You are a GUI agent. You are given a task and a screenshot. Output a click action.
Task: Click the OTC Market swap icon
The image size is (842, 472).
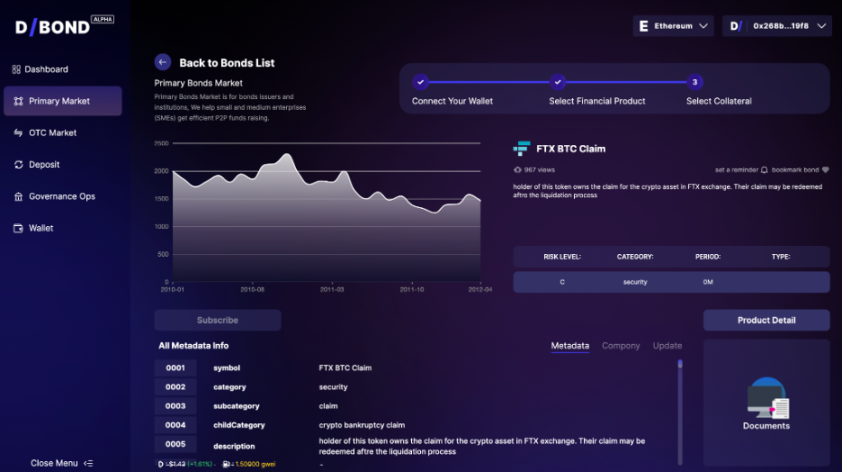click(x=18, y=133)
